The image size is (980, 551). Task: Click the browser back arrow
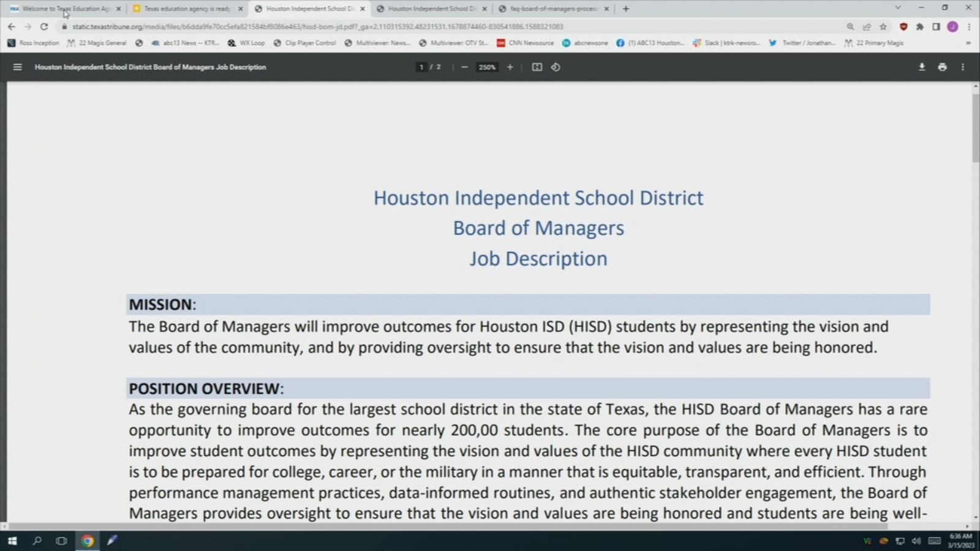(x=12, y=26)
